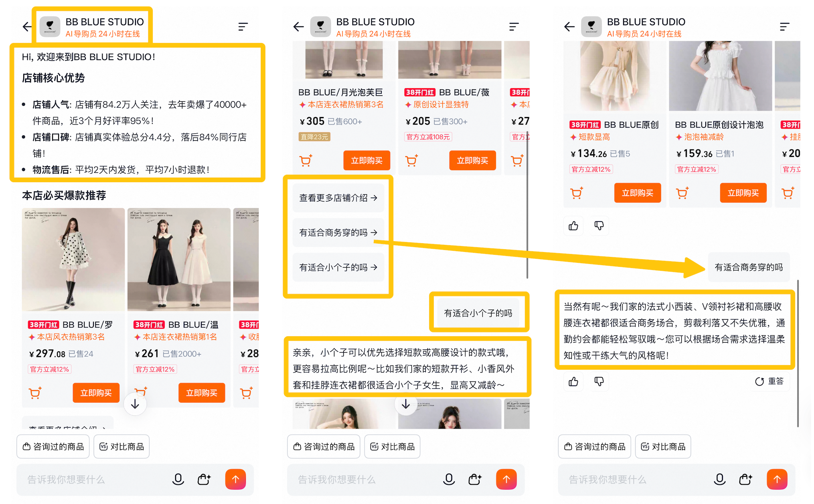Tap microphone icon in the left input bar
814x504 pixels.
coord(178,479)
